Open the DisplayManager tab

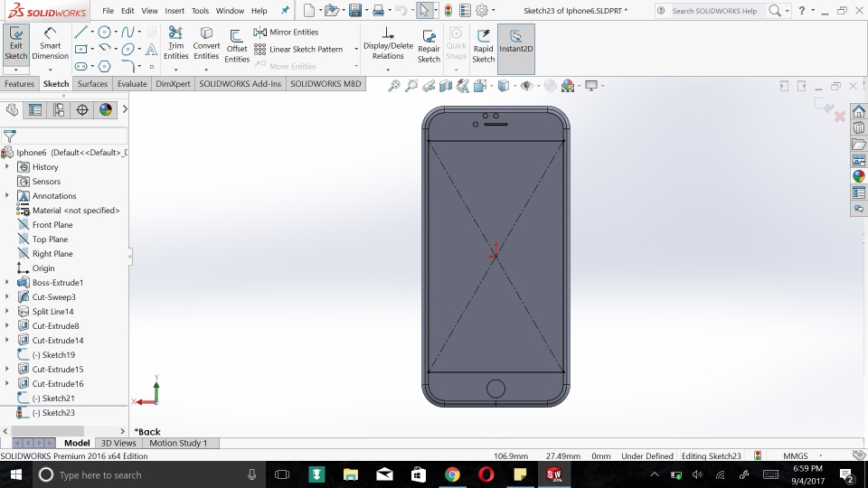click(106, 110)
